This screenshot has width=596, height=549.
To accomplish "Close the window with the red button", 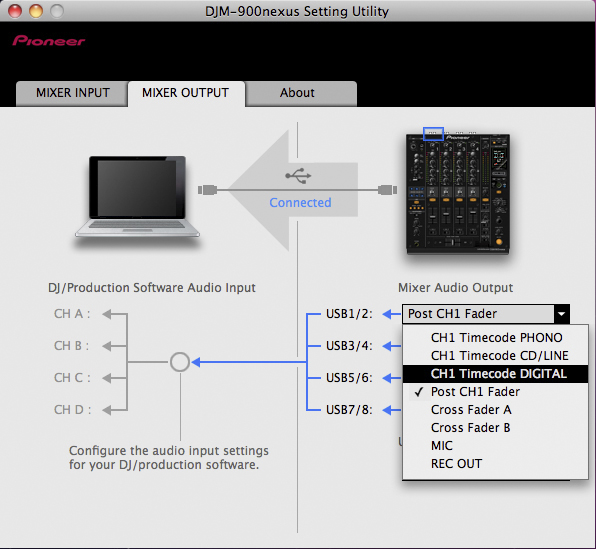I will (15, 11).
